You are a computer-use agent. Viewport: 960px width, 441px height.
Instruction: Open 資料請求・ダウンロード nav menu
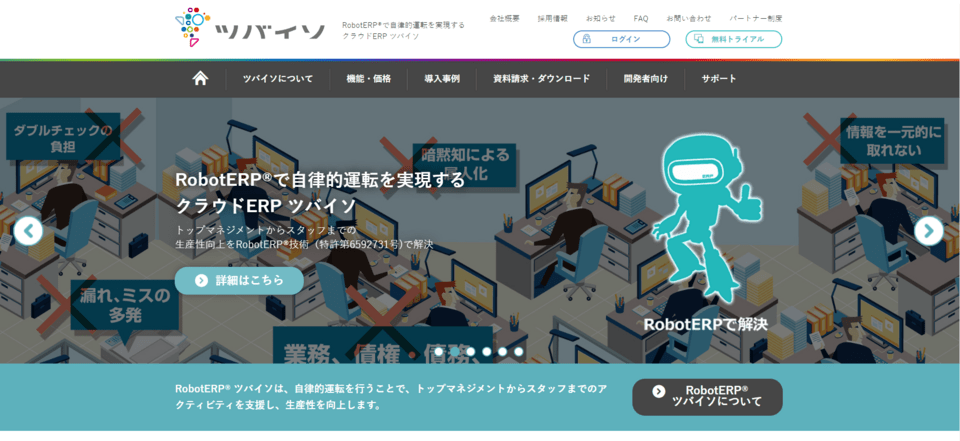(542, 78)
